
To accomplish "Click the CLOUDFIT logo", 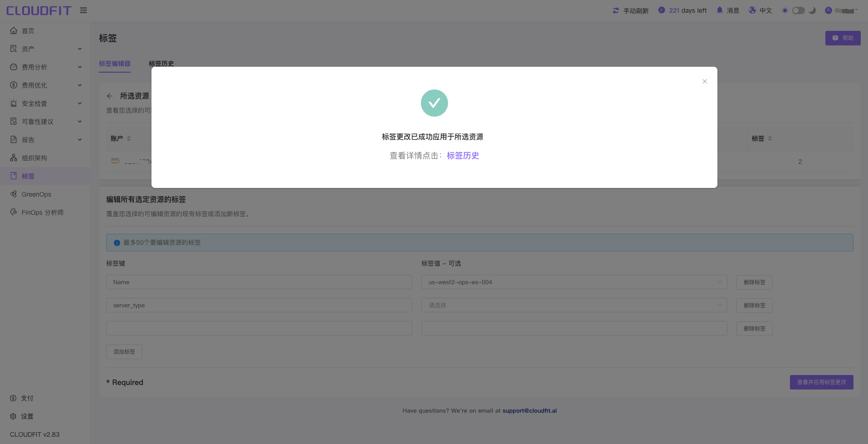I will (39, 10).
